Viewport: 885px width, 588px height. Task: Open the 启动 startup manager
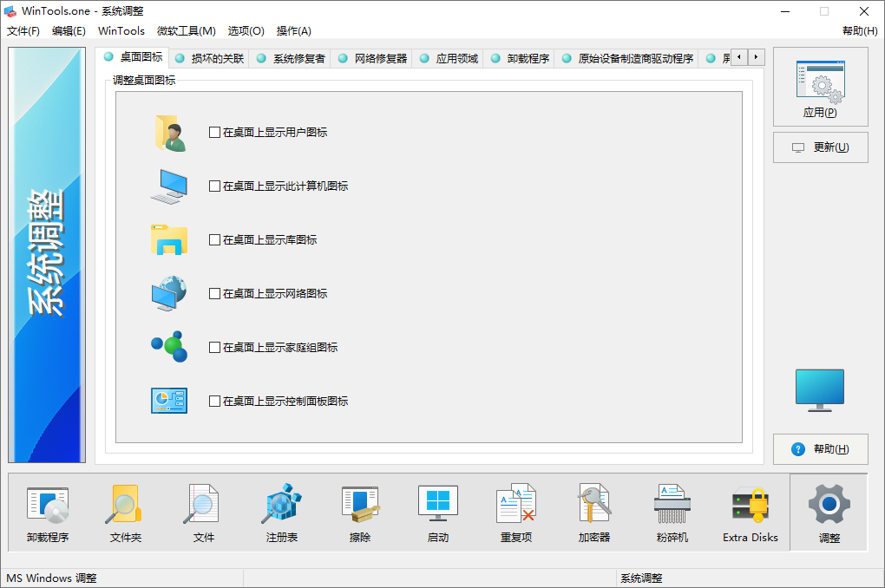[437, 512]
